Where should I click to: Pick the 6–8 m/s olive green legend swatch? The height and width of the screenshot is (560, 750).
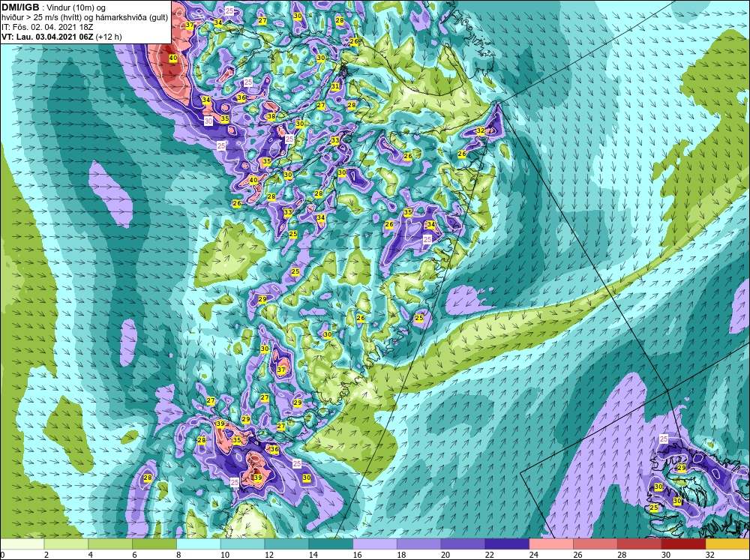click(154, 544)
